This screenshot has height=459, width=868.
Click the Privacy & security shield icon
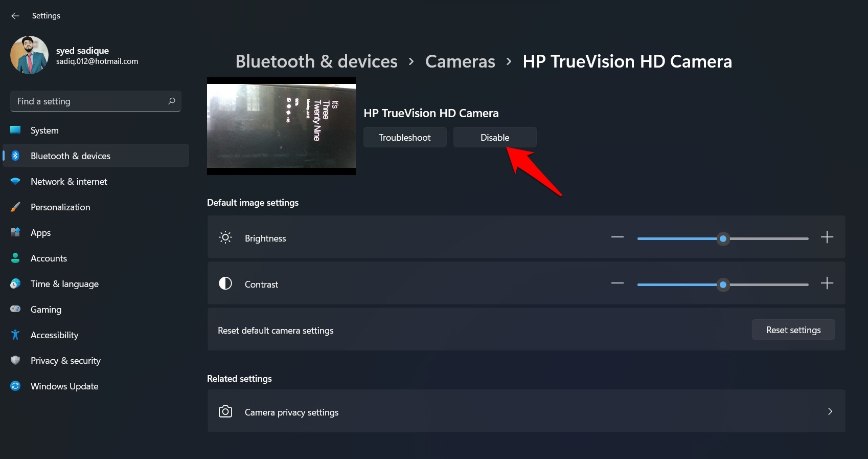15,360
